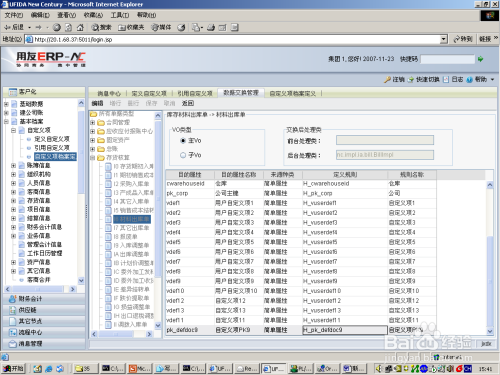500x375 pixels.
Task: Click the IE Home icon
Action: pyautogui.click(x=80, y=27)
